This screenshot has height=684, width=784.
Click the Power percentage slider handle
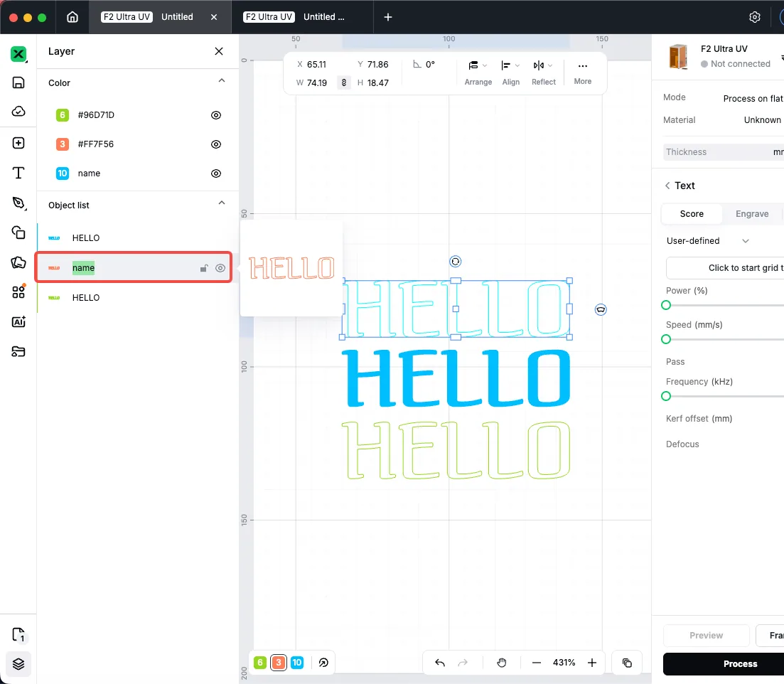pyautogui.click(x=666, y=305)
